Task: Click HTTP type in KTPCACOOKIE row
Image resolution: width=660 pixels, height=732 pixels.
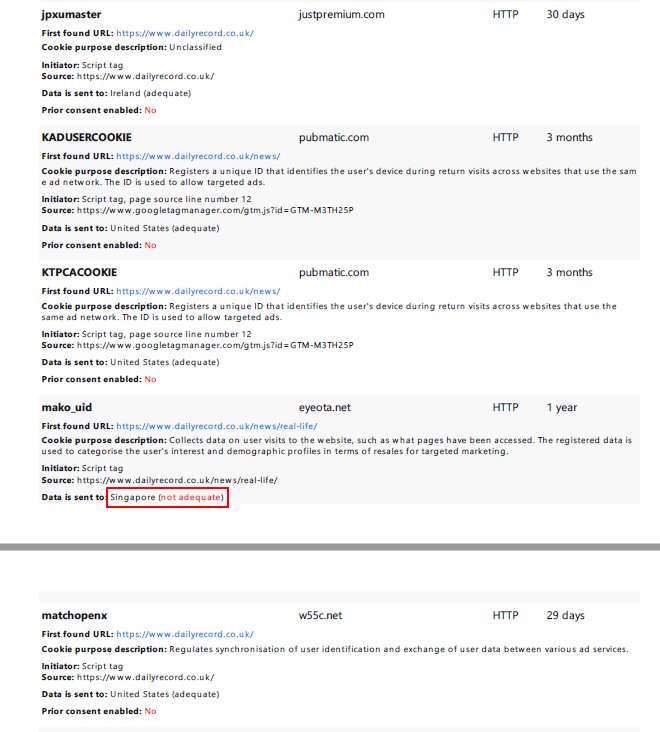Action: [x=506, y=272]
